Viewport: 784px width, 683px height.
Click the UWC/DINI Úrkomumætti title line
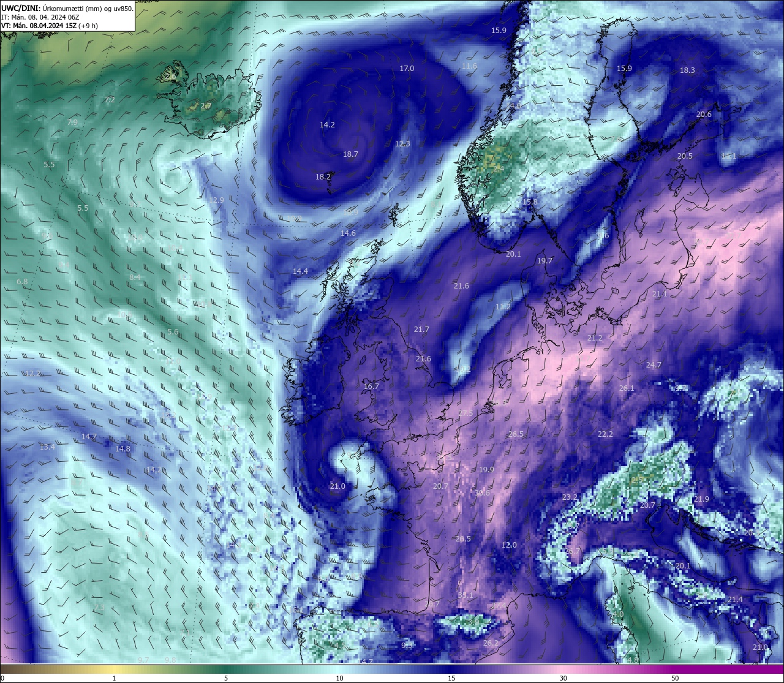pos(67,8)
